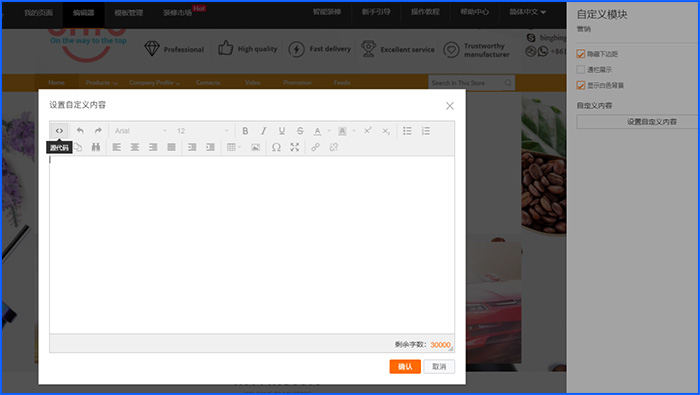700x395 pixels.
Task: Open the font size 12 dropdown
Action: tap(202, 131)
